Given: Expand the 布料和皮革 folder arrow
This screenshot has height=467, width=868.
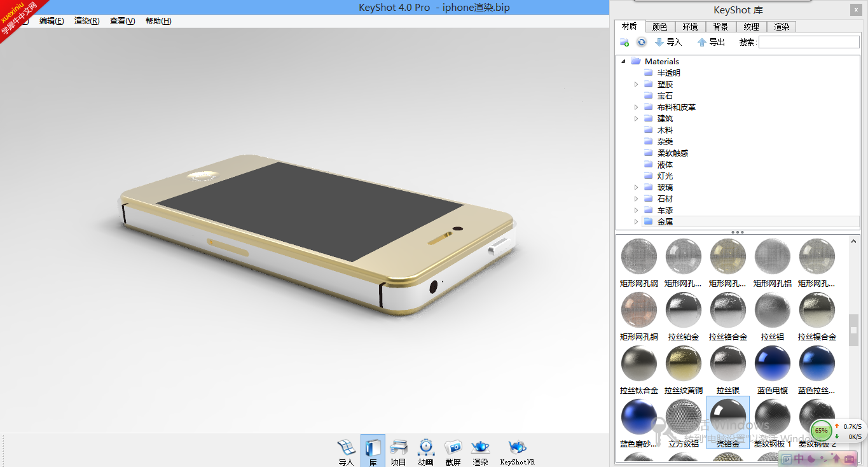Looking at the screenshot, I should pyautogui.click(x=636, y=107).
